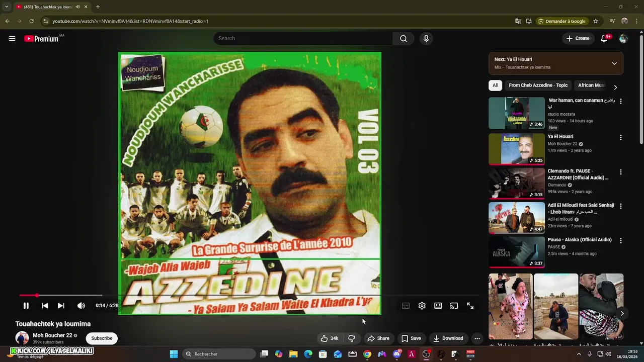Screen dimensions: 644x362
Task: Open more actions ellipsis below video
Action: click(477, 338)
